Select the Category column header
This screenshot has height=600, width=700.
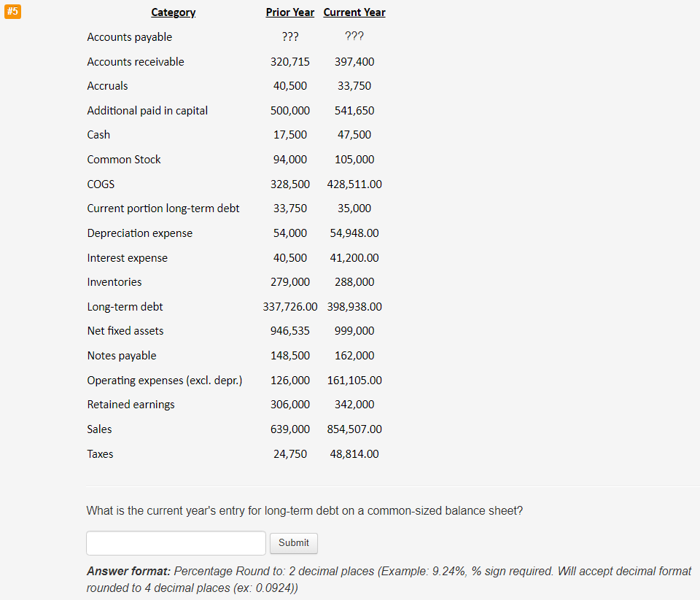point(173,12)
